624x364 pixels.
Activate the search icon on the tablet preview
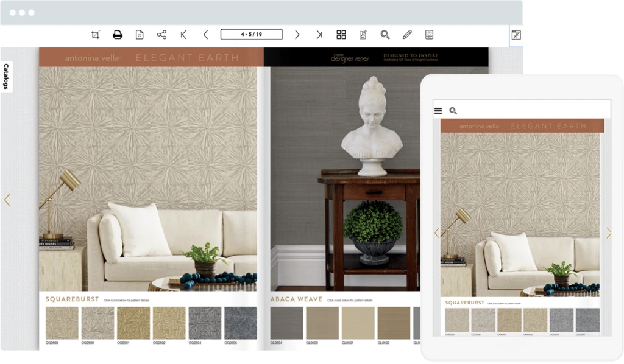pyautogui.click(x=453, y=111)
